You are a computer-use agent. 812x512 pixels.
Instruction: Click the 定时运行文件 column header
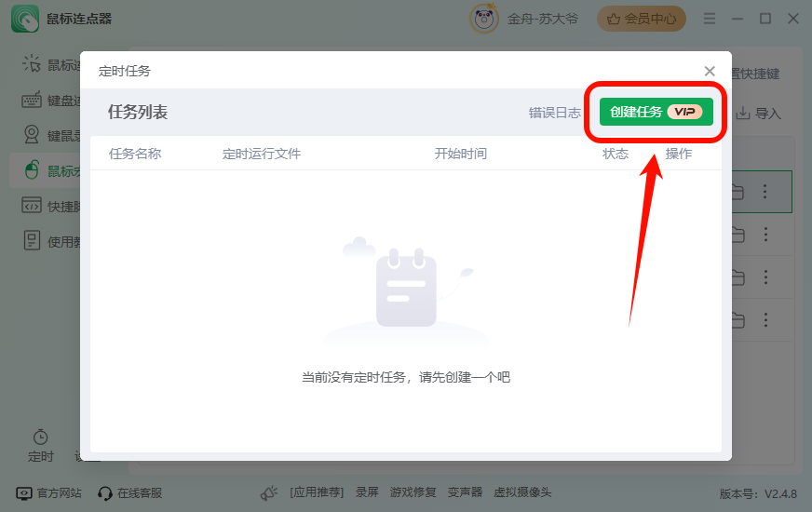click(262, 154)
